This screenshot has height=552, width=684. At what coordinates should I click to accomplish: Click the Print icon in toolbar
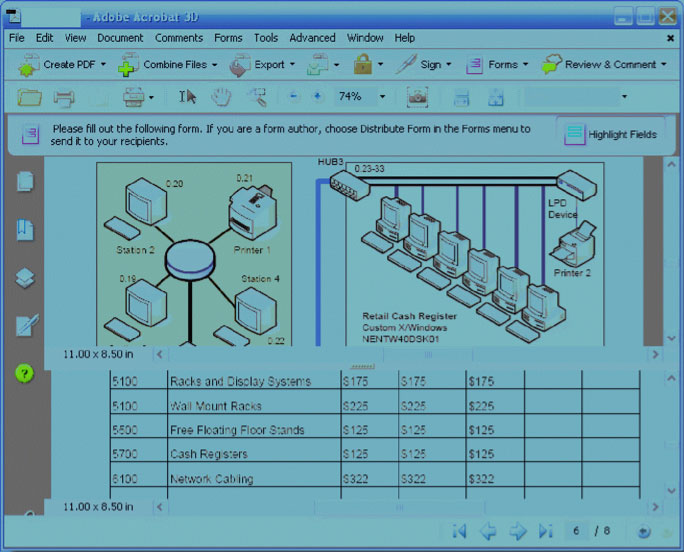pos(64,97)
